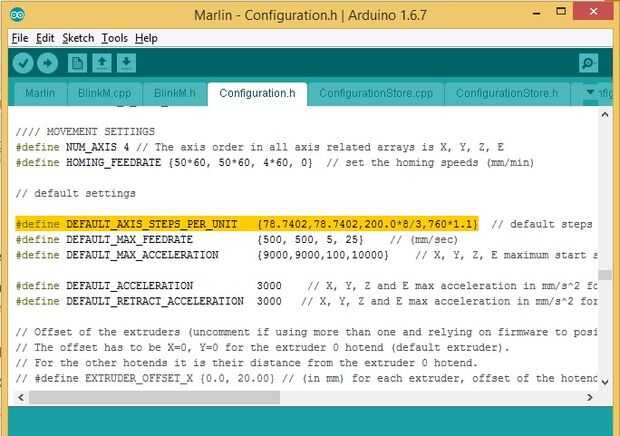Click the DEFAULT_MAX_FEEDRATE identifier
The image size is (620, 436).
click(x=129, y=240)
